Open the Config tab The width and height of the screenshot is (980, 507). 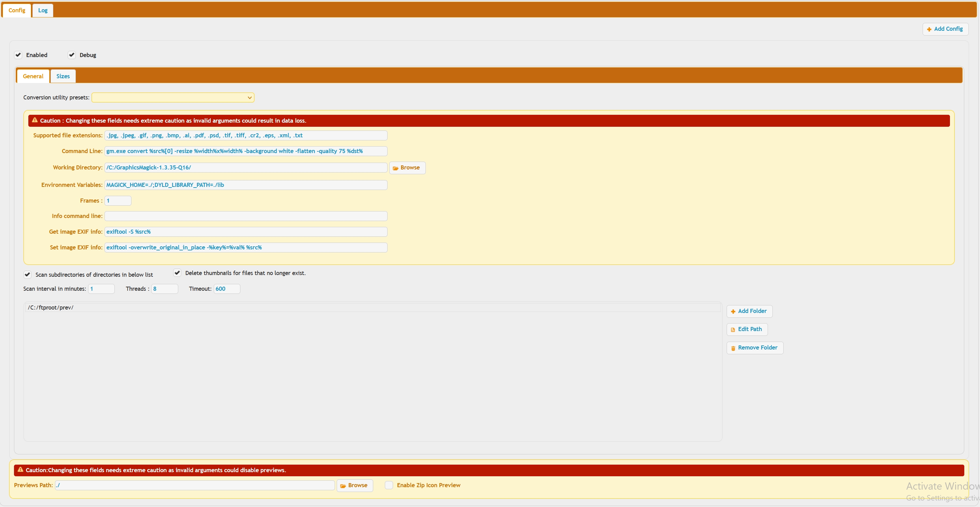pyautogui.click(x=17, y=10)
